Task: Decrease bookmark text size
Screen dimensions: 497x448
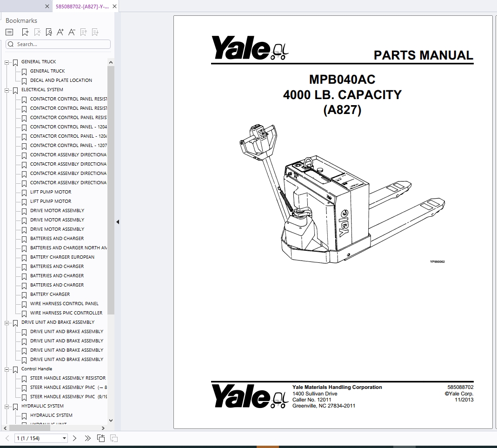Action: click(72, 32)
